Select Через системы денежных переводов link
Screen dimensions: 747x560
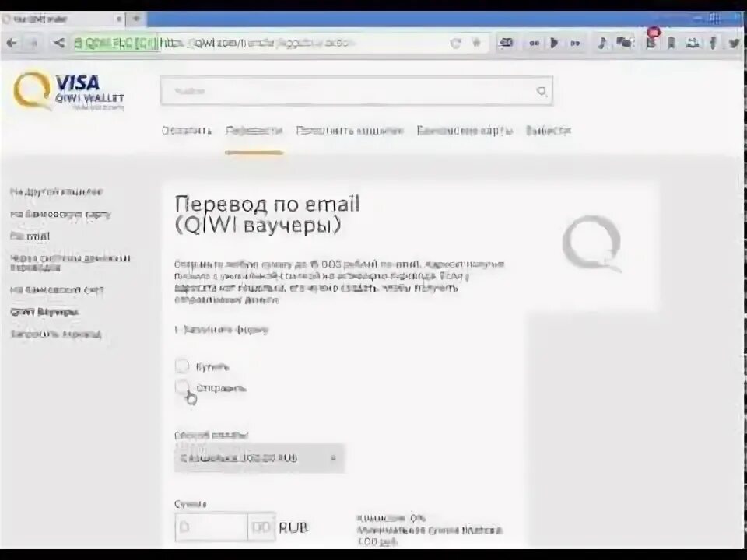point(70,263)
